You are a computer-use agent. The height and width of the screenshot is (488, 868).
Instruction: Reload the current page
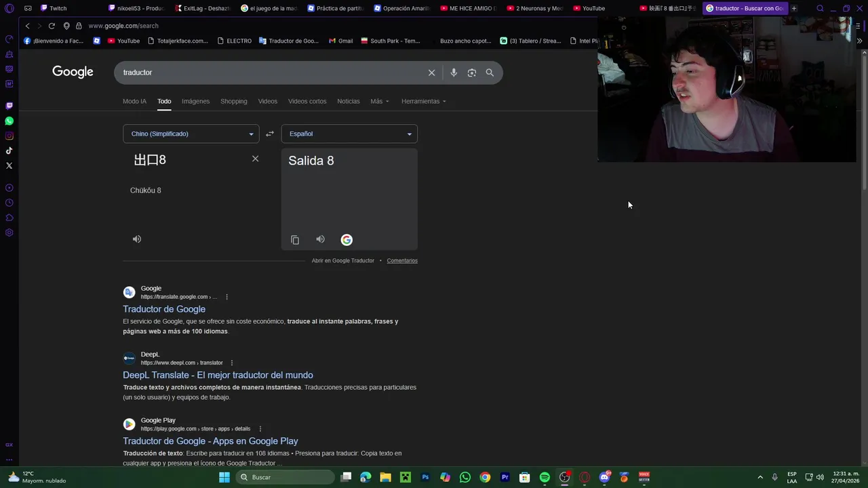(x=52, y=26)
